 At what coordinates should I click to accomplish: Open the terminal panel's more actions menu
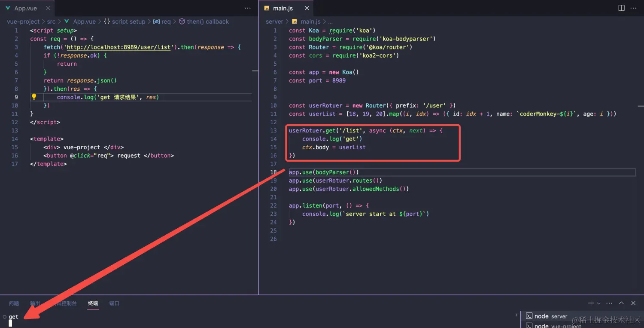point(609,303)
